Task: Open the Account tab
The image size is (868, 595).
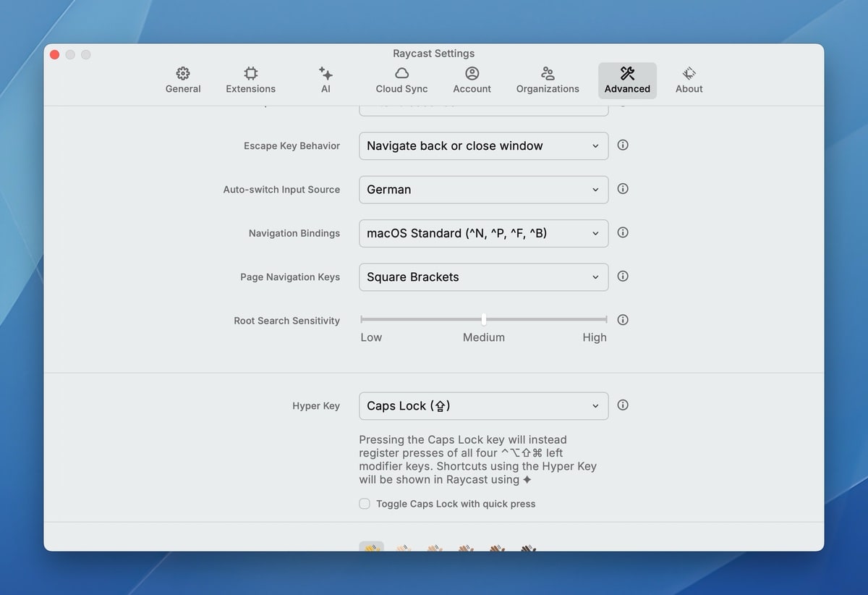Action: (472, 80)
